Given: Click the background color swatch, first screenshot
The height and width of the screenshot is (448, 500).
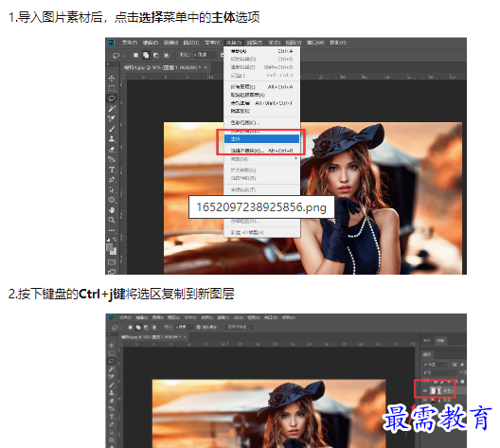Looking at the screenshot, I should coord(114,251).
